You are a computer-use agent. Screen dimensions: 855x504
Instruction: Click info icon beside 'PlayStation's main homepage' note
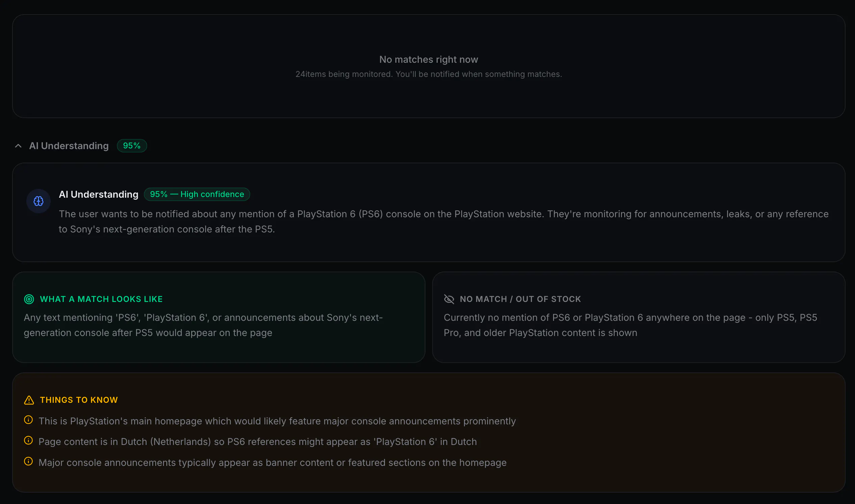coord(29,420)
